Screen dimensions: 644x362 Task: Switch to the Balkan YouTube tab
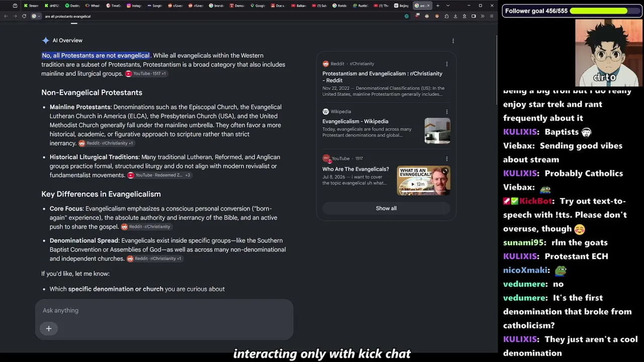(x=299, y=6)
